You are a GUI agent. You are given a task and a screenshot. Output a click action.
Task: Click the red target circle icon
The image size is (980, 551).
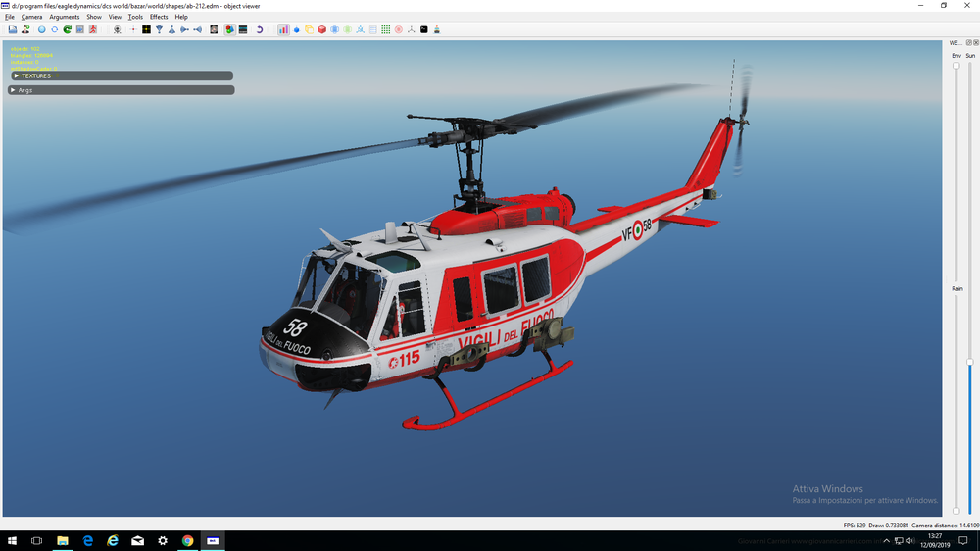[x=399, y=29]
